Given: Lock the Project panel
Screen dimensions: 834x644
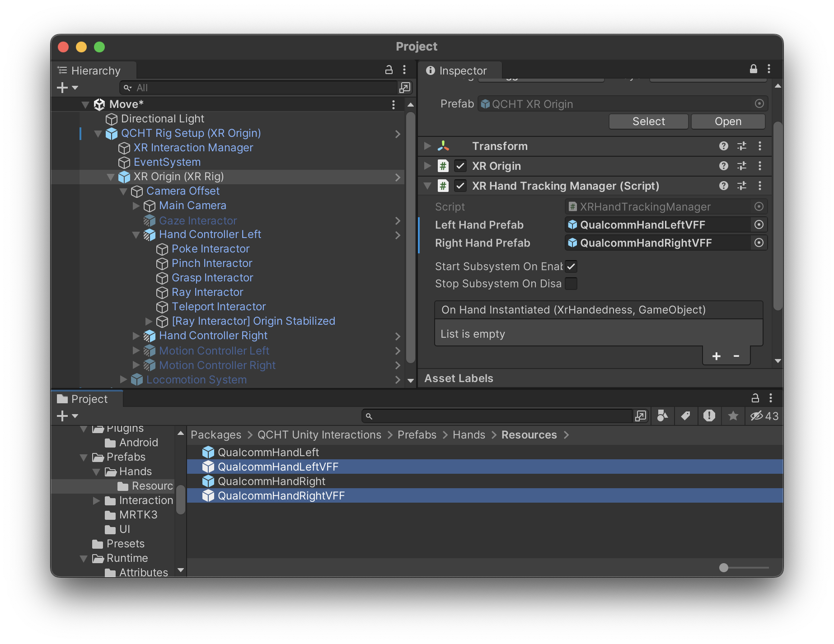Looking at the screenshot, I should pyautogui.click(x=755, y=398).
